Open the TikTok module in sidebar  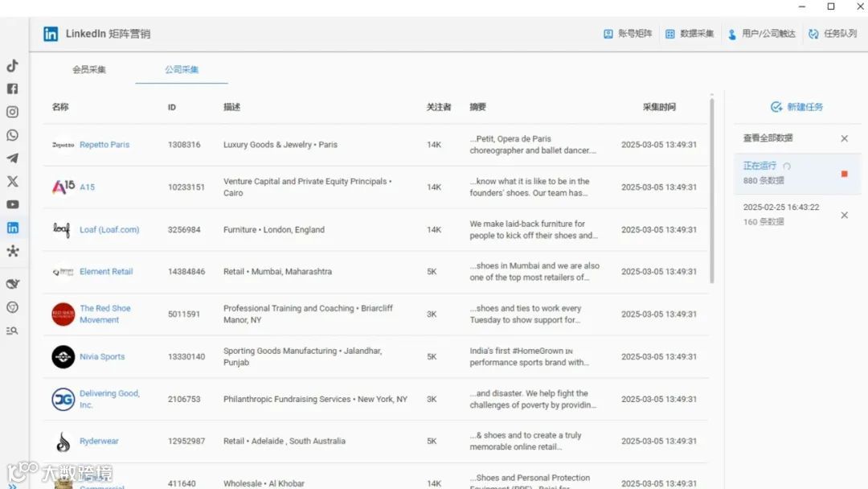(12, 65)
